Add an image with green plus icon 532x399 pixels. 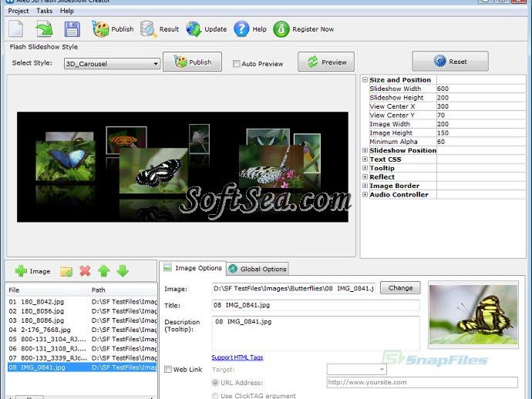(x=32, y=271)
